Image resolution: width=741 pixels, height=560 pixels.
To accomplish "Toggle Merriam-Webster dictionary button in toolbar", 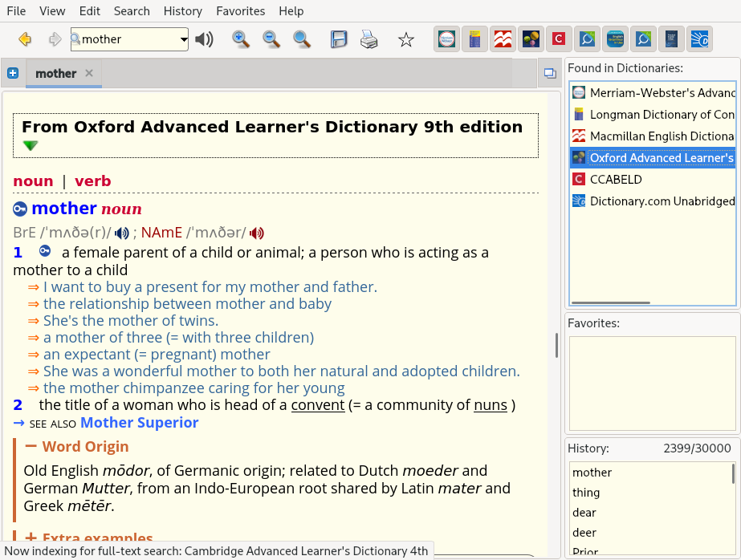I will coord(446,39).
